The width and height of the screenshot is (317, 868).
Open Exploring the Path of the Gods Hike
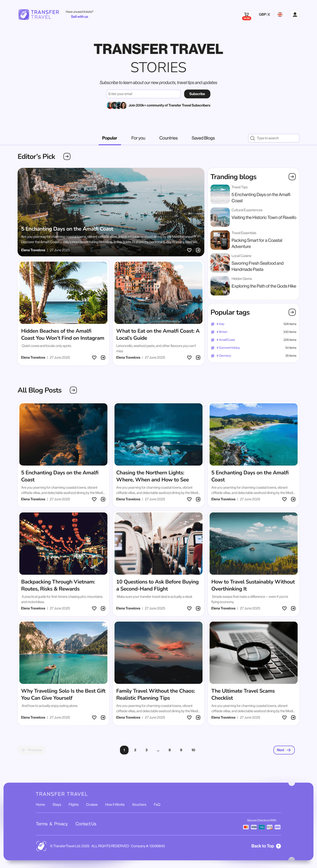click(x=264, y=286)
